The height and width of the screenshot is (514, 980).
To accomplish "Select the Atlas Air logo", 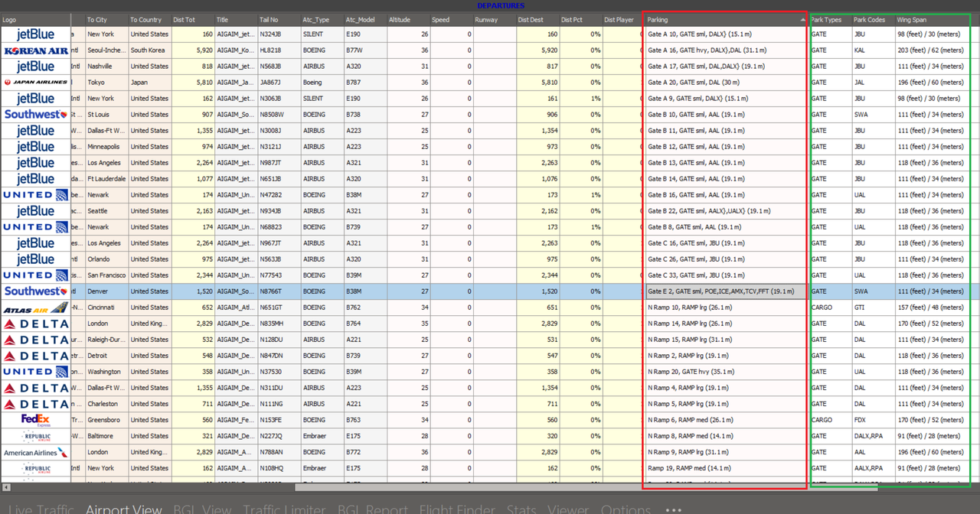I will (35, 307).
